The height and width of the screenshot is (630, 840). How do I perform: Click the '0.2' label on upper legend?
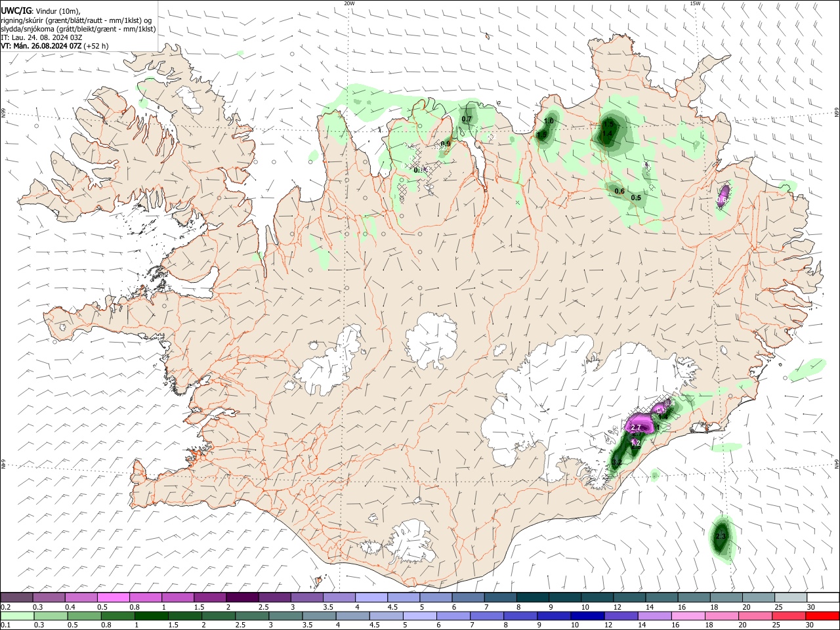(5, 607)
